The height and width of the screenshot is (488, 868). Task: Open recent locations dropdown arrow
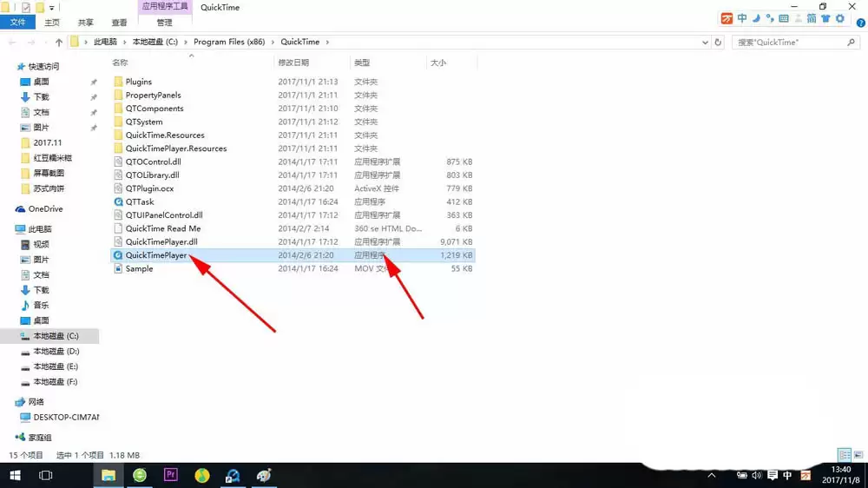point(44,42)
